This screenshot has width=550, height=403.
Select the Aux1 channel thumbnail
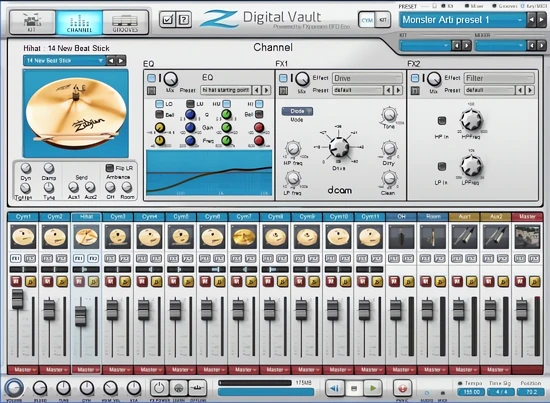(464, 237)
